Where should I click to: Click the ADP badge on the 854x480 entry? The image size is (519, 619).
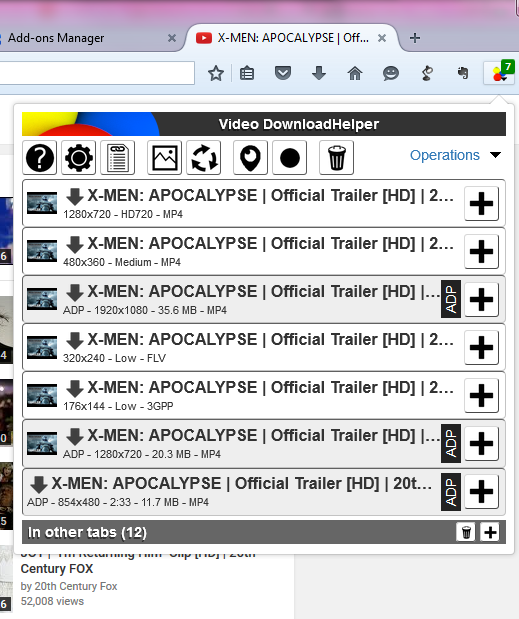tap(451, 491)
